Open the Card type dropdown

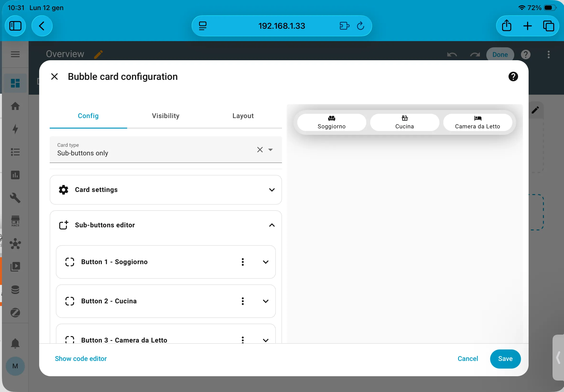(271, 150)
